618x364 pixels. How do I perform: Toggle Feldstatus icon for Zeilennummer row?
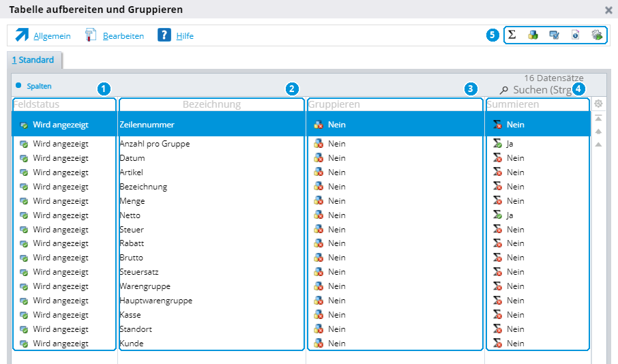point(24,125)
